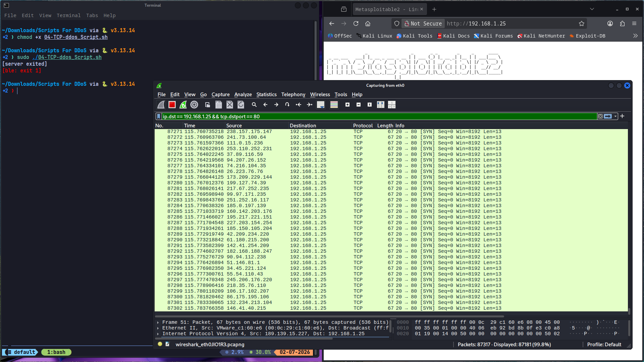This screenshot has width=644, height=362.
Task: Apply the display filter arrow button
Action: click(608, 117)
